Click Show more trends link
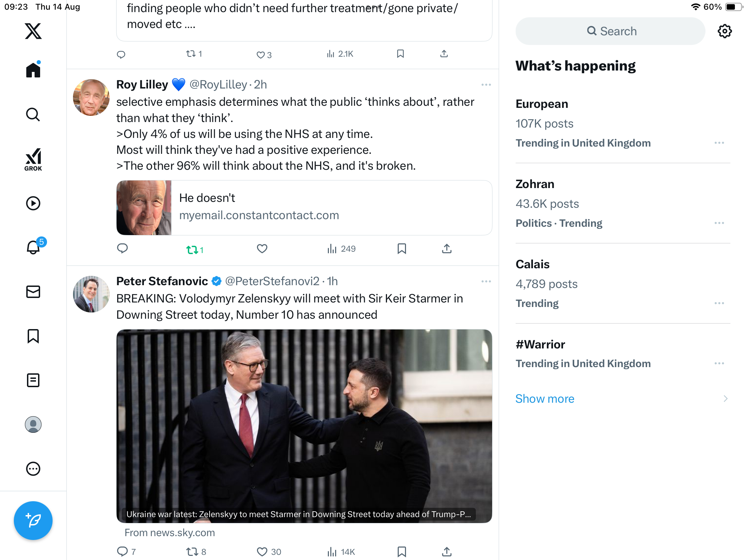This screenshot has width=747, height=560. click(545, 399)
